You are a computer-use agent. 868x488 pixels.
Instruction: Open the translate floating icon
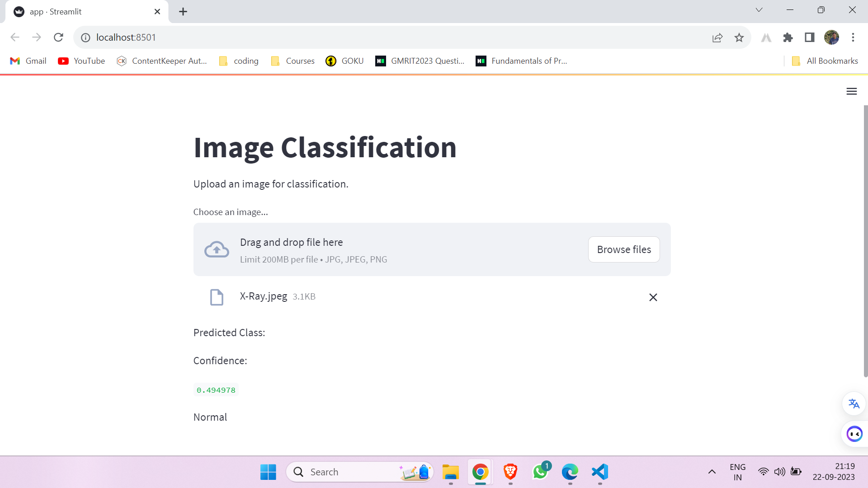(854, 404)
